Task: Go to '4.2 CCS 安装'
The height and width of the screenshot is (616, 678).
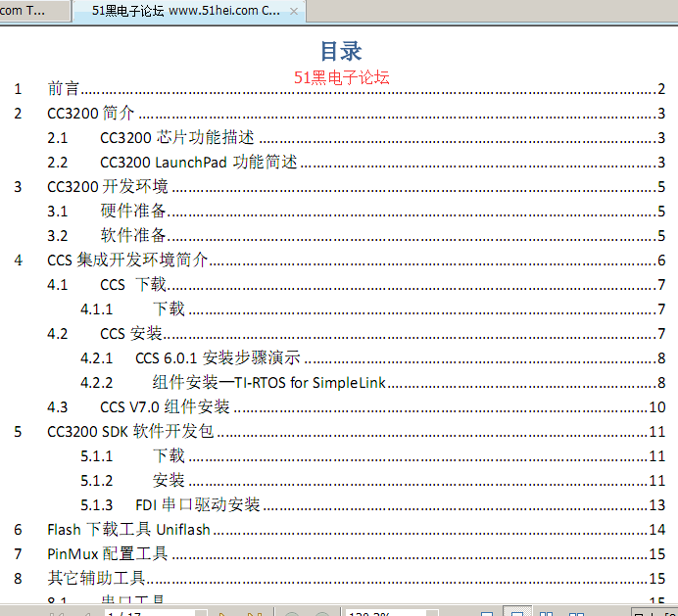Action: (357, 334)
